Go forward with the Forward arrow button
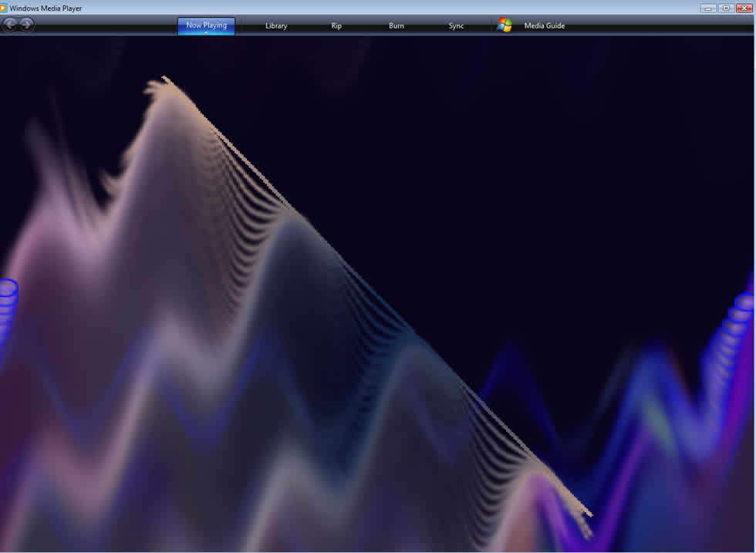 [x=27, y=24]
